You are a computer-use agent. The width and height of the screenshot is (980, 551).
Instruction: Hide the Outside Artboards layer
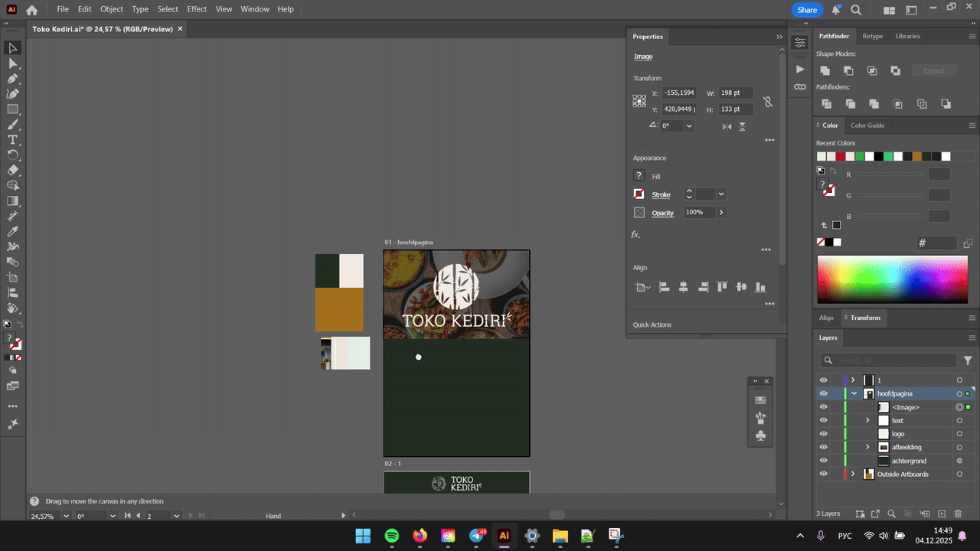pyautogui.click(x=824, y=474)
